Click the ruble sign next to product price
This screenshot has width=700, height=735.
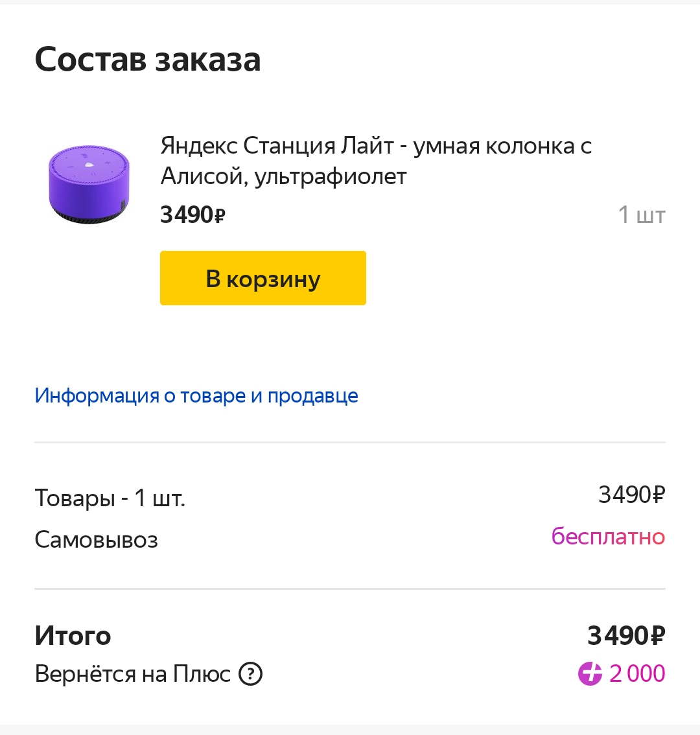[x=220, y=216]
